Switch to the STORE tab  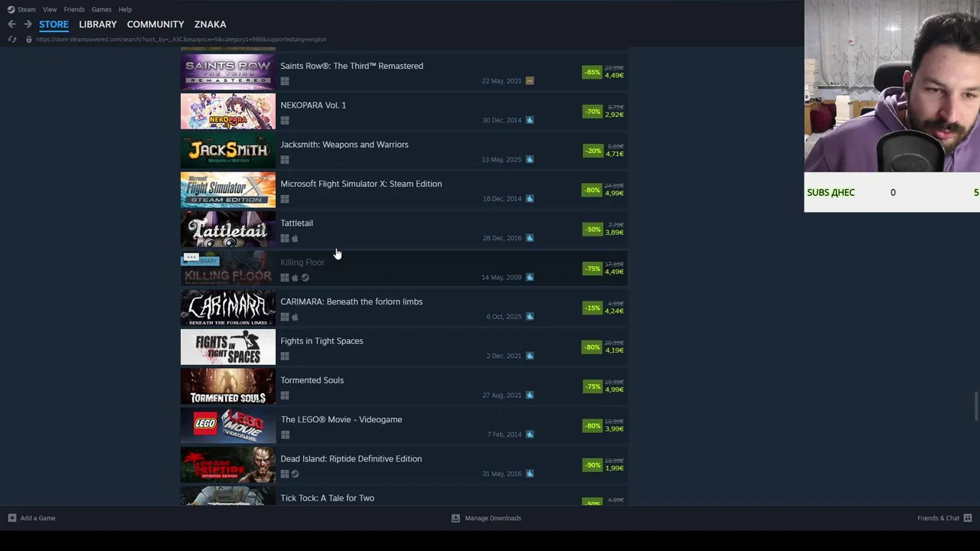(x=54, y=24)
